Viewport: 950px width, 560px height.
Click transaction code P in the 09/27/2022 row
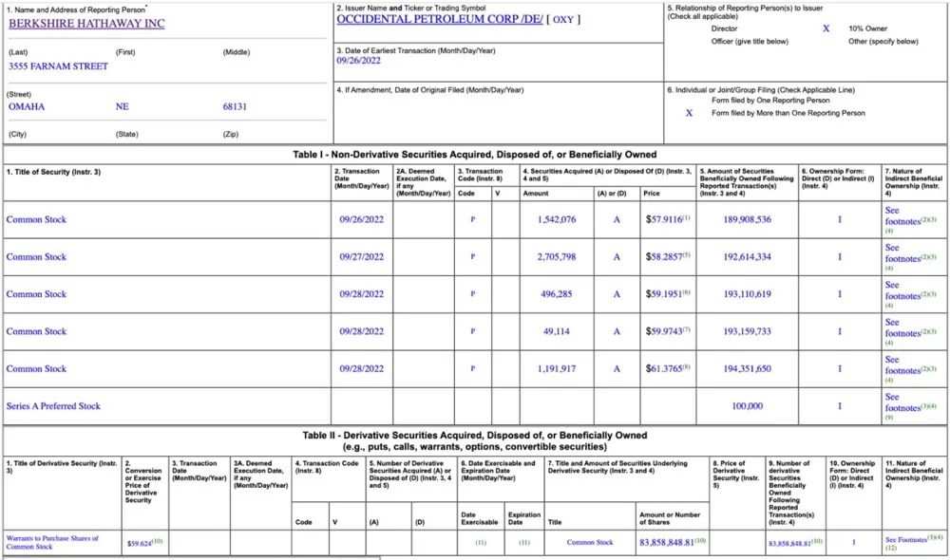pos(472,256)
